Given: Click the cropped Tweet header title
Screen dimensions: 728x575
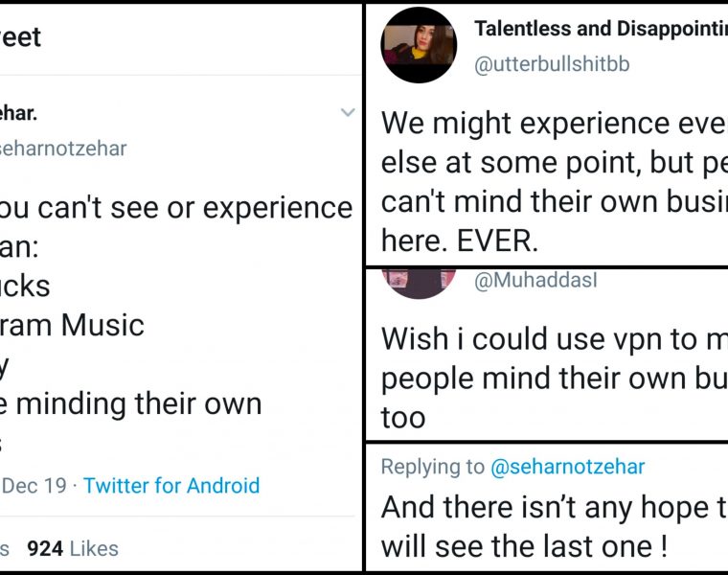Looking at the screenshot, I should tap(20, 37).
